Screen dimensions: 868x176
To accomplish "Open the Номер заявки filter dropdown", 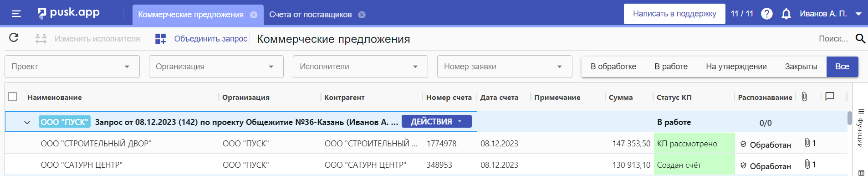I will click(505, 67).
